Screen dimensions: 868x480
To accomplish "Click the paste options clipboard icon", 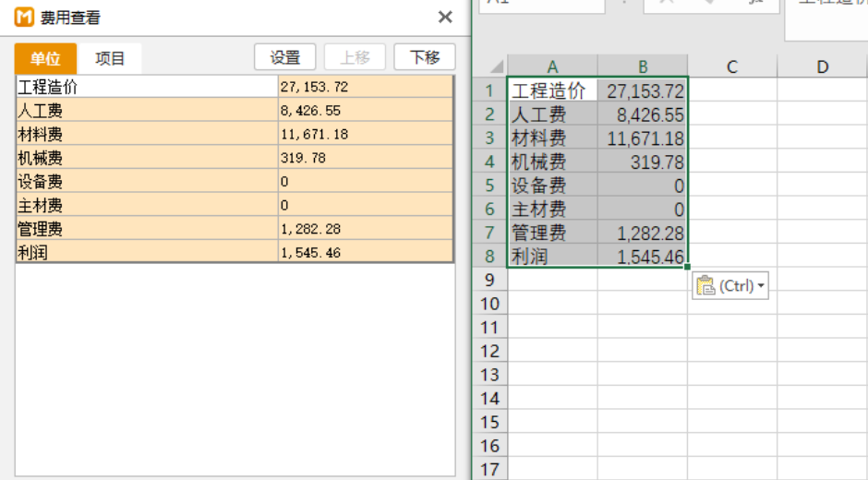I will tap(706, 286).
